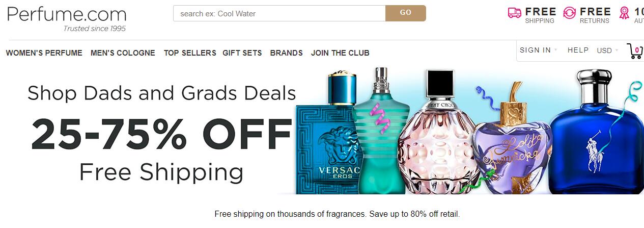Click the Help link
This screenshot has width=644, height=228.
(x=578, y=50)
